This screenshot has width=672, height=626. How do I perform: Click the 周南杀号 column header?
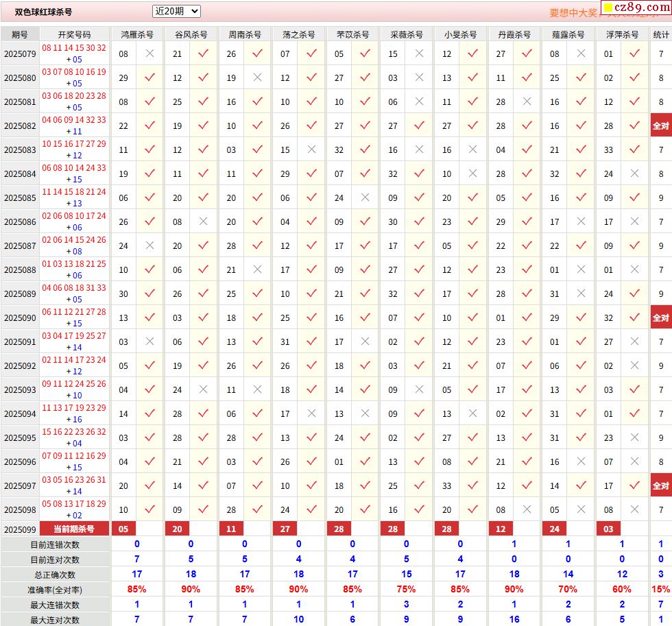245,34
